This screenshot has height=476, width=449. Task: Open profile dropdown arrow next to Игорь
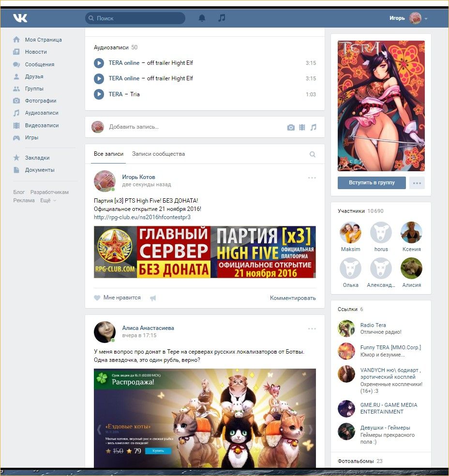tap(426, 19)
